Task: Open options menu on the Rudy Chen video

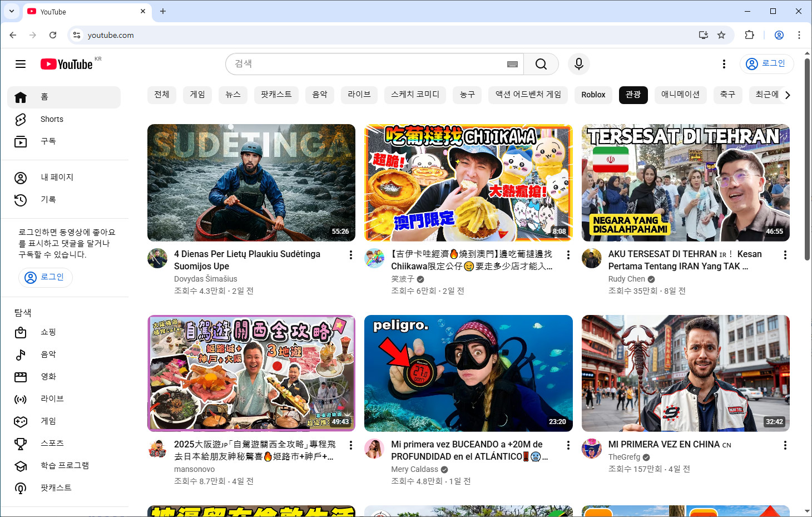Action: click(785, 254)
